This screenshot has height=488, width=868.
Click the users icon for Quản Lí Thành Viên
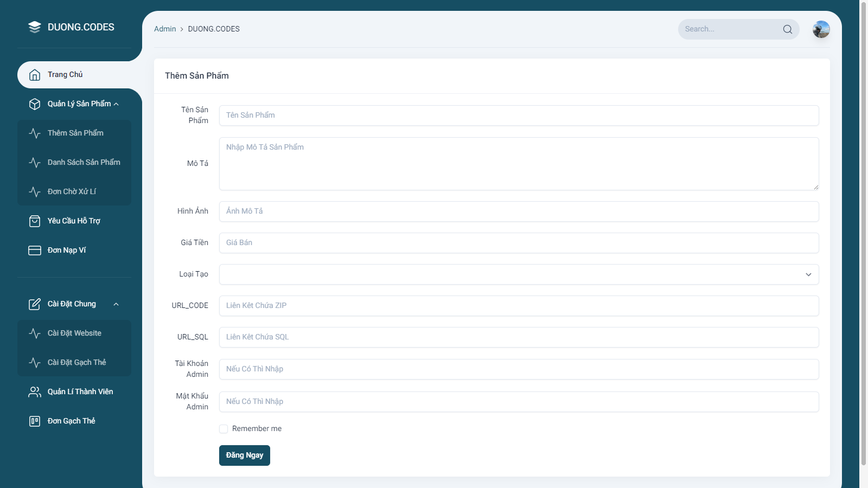point(34,392)
